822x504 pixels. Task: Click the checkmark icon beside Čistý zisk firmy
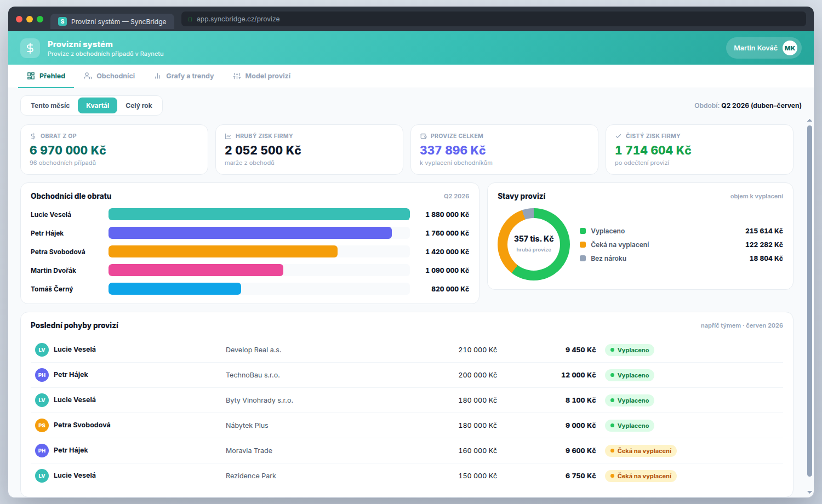pos(618,136)
